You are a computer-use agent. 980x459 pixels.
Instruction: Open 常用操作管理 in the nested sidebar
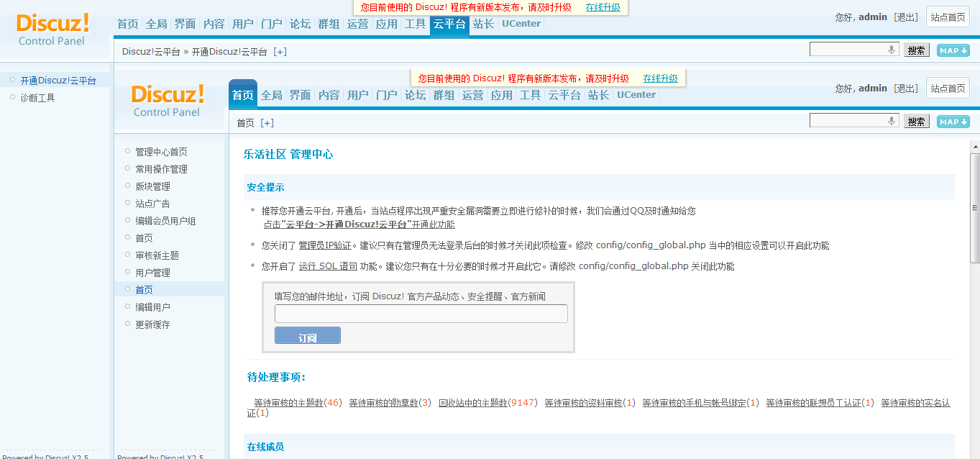coord(161,169)
